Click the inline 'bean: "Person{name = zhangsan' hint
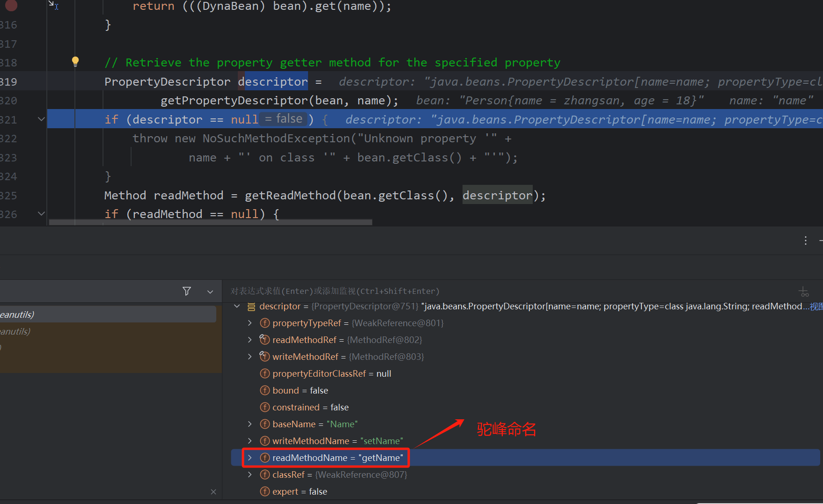This screenshot has height=504, width=823. tap(560, 101)
